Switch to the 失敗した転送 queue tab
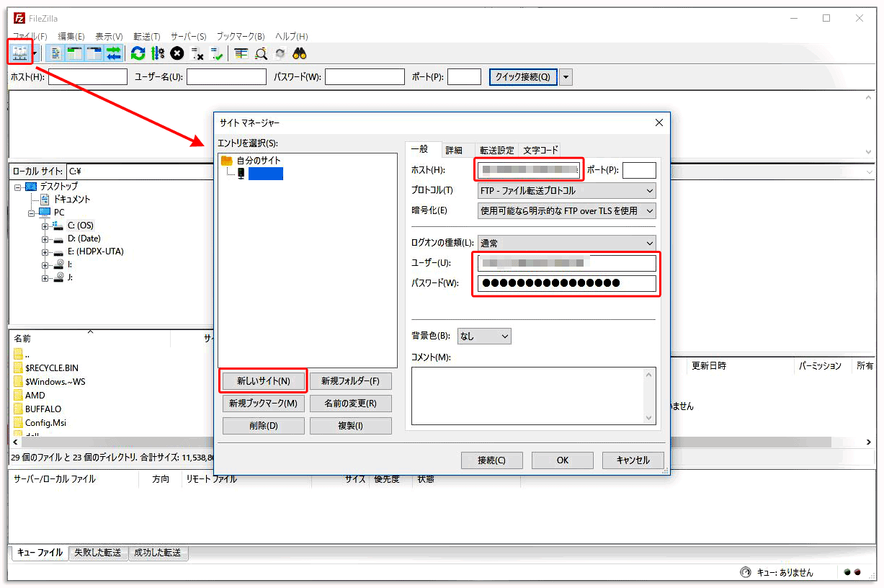The image size is (884, 588). point(98,553)
